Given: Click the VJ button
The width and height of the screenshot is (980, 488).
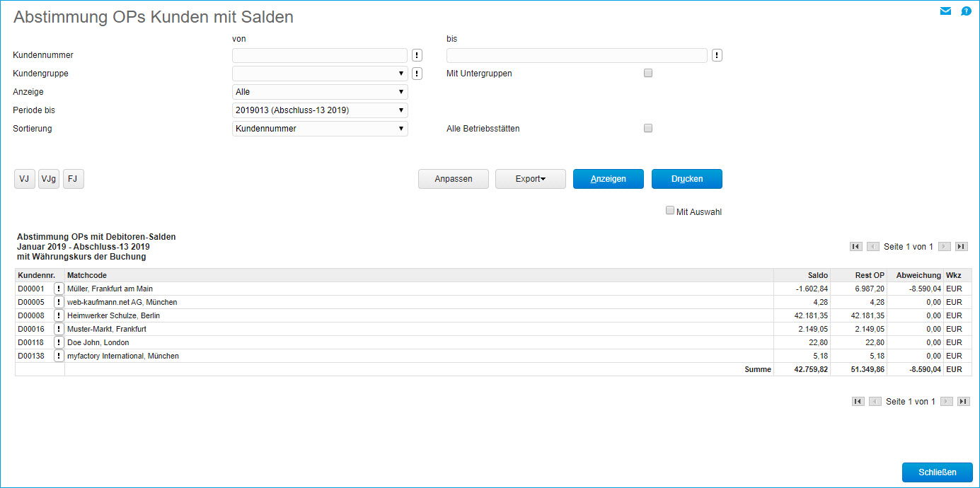Looking at the screenshot, I should point(25,179).
